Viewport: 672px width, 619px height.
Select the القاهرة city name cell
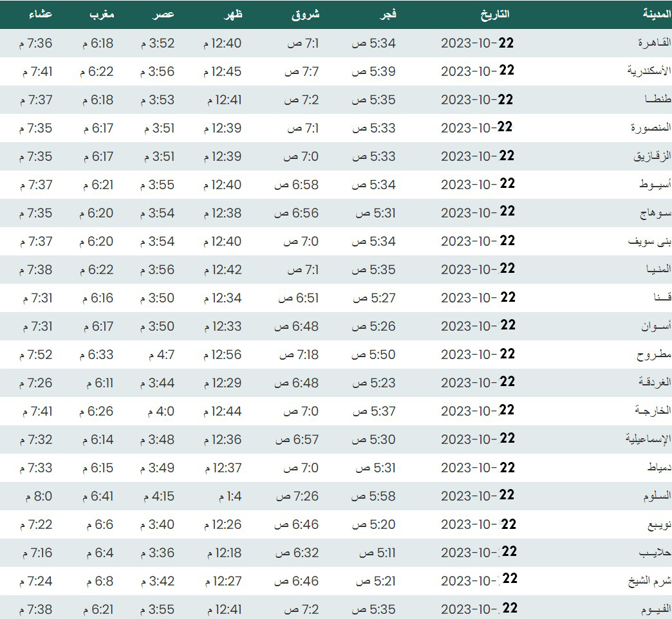[x=654, y=43]
